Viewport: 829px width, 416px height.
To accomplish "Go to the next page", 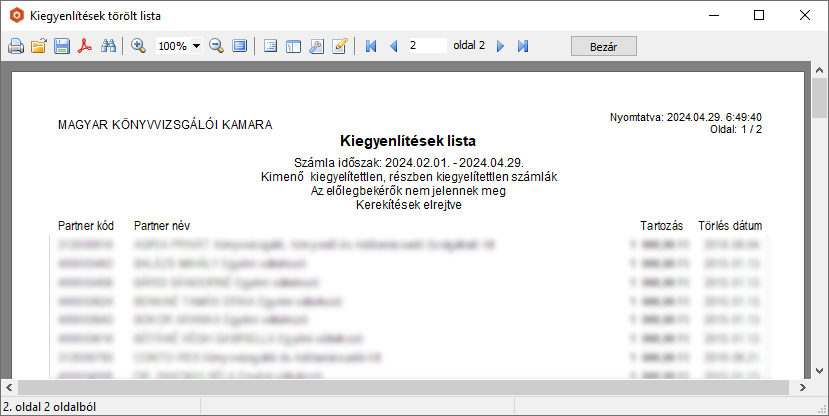I will pyautogui.click(x=500, y=47).
